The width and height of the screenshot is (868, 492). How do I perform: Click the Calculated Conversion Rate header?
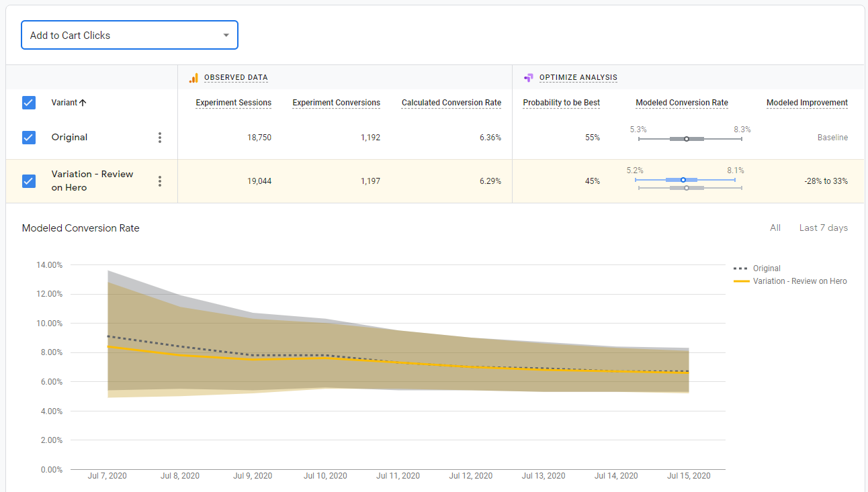(451, 103)
